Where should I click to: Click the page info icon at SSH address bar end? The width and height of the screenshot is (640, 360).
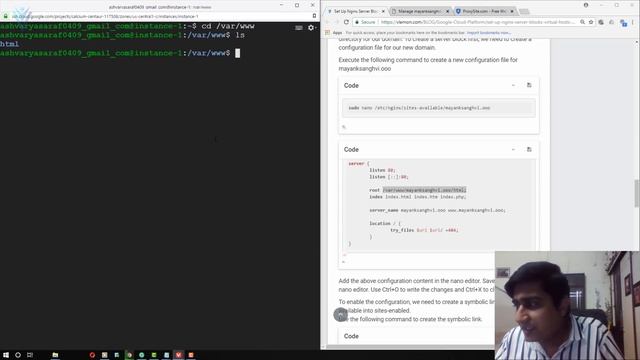tap(314, 16)
